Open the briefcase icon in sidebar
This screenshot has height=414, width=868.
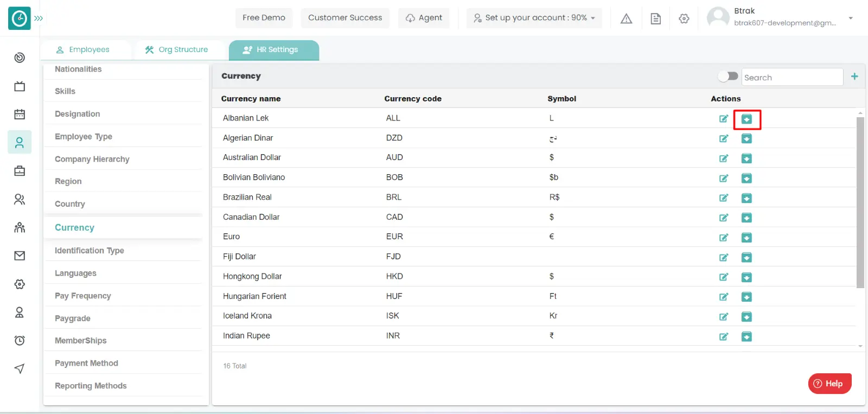(x=20, y=171)
